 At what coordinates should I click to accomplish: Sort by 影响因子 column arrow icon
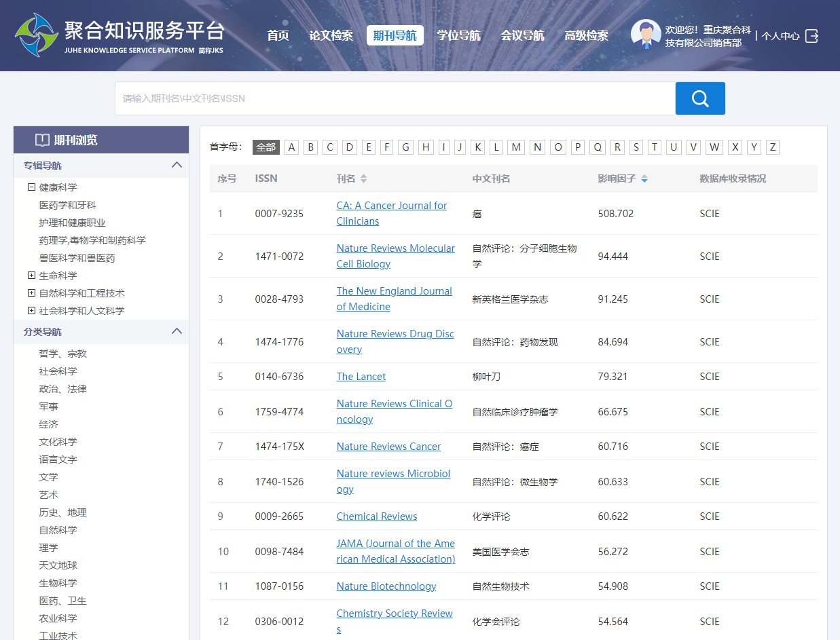click(x=644, y=179)
